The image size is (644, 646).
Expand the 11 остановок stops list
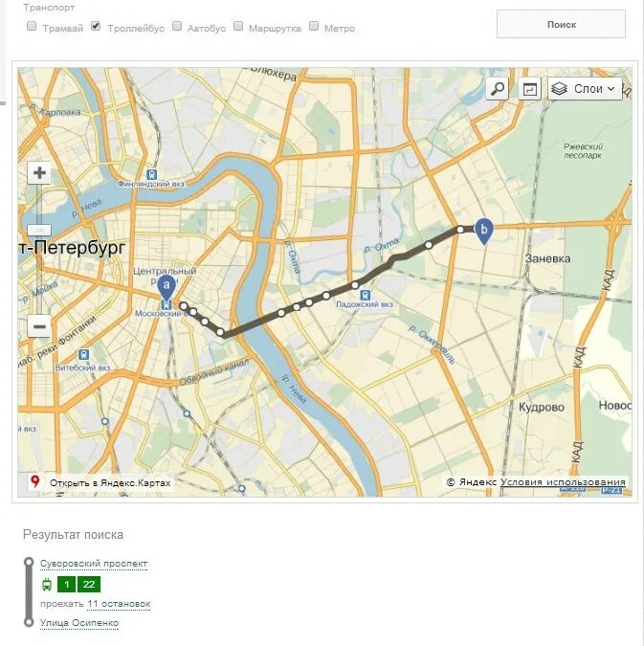pos(119,604)
